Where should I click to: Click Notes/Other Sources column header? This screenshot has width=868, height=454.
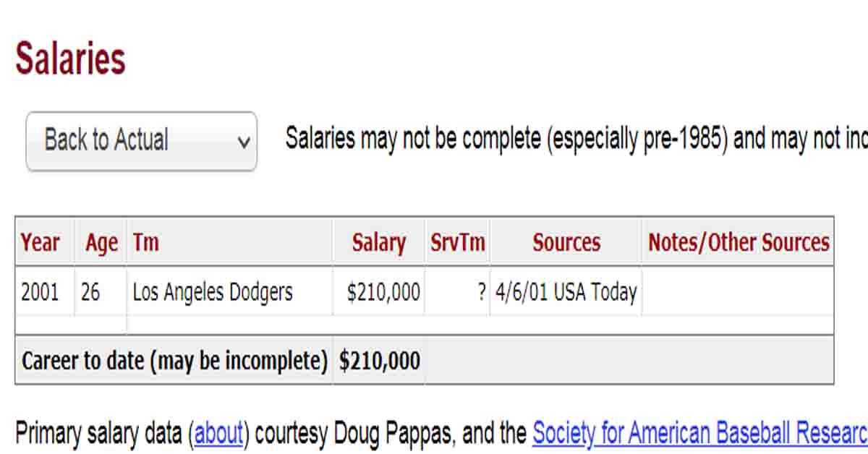(x=738, y=241)
